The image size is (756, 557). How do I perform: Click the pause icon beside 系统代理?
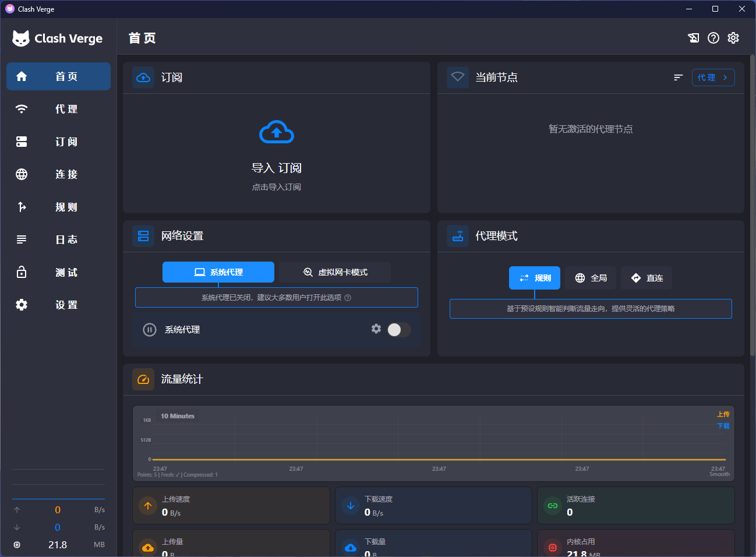click(150, 330)
